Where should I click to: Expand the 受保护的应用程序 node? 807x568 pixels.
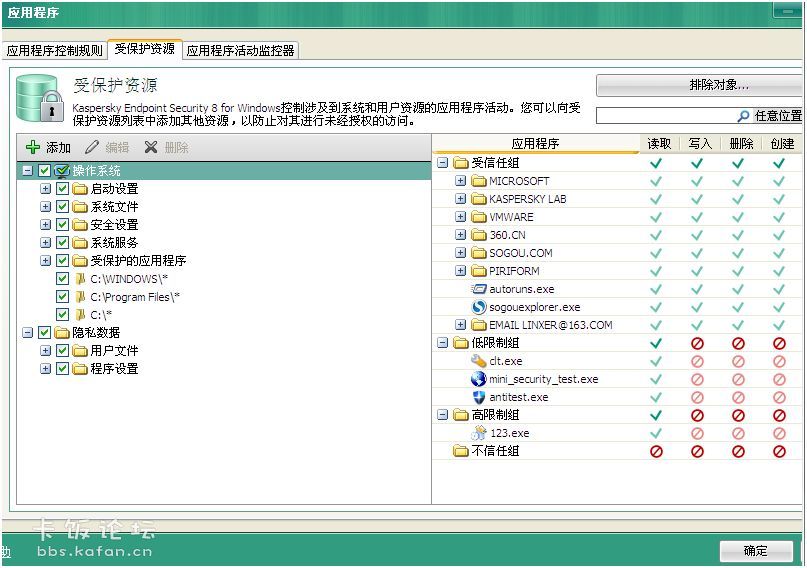pyautogui.click(x=46, y=261)
